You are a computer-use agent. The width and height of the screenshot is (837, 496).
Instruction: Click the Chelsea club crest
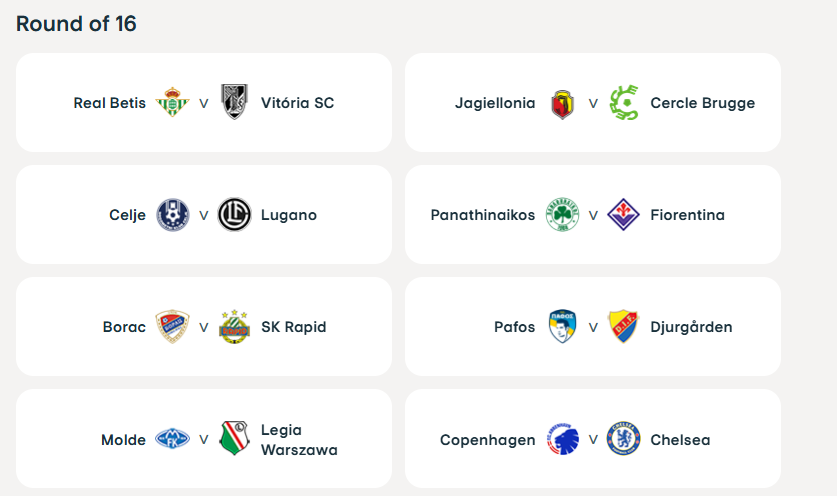tap(623, 439)
